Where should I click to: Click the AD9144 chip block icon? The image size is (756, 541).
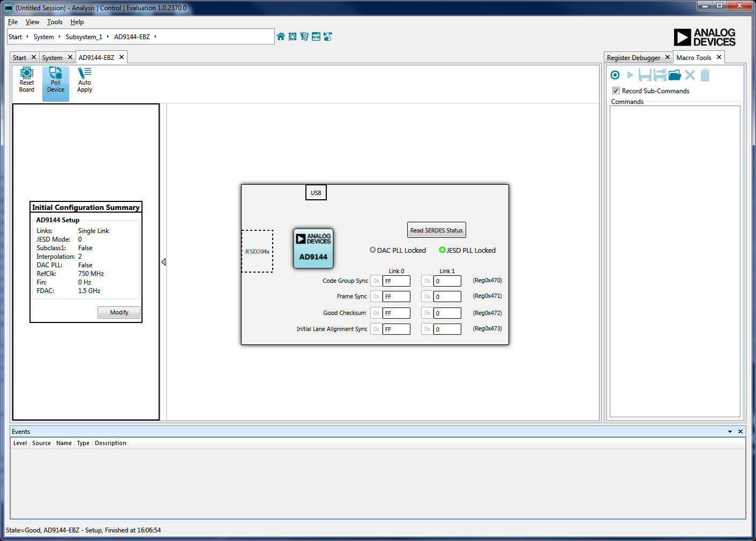pos(313,249)
